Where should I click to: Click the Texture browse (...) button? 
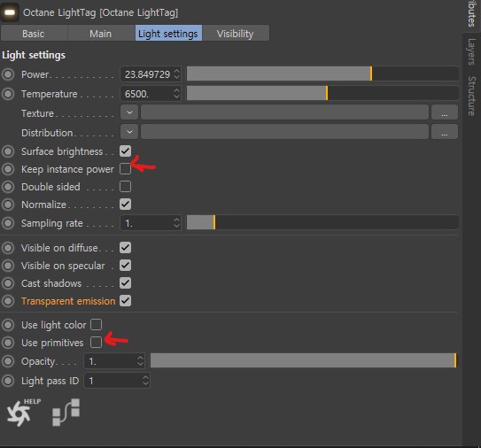pyautogui.click(x=445, y=112)
